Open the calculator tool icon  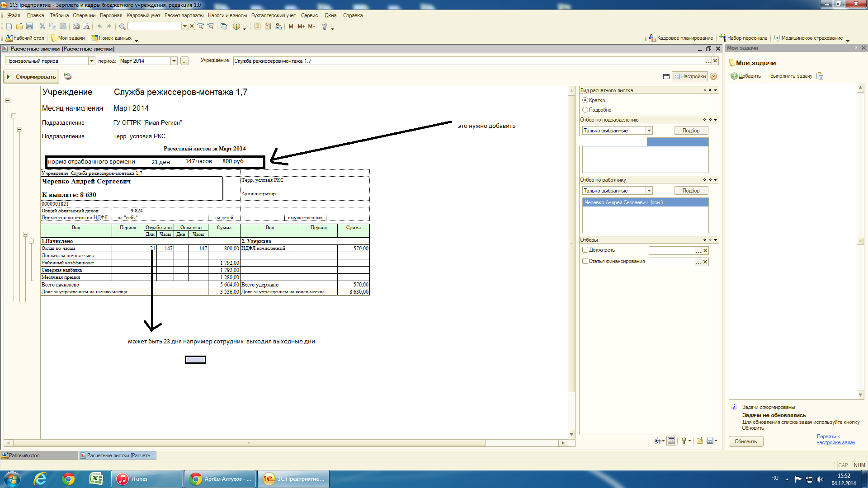click(x=257, y=27)
